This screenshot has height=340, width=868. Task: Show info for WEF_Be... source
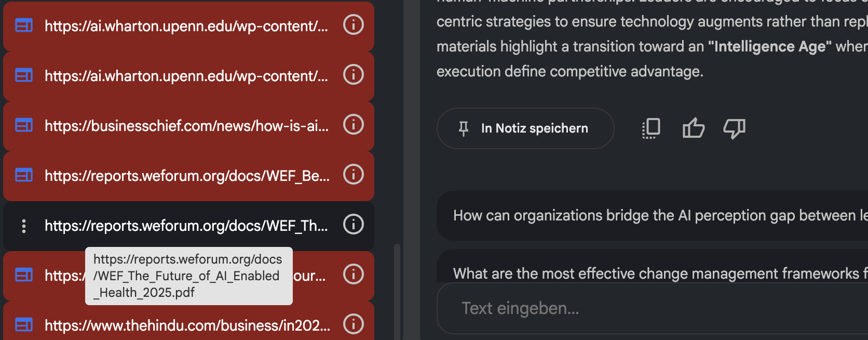353,174
